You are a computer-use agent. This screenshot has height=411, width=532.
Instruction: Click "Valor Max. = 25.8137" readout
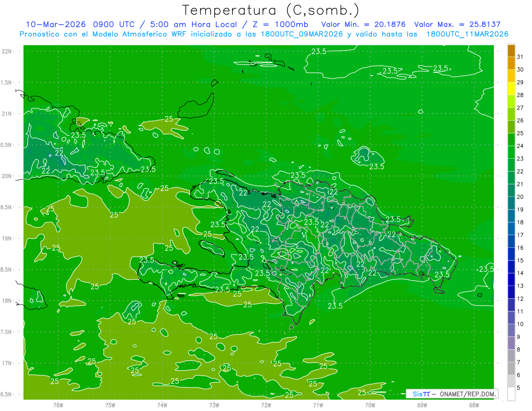pos(457,24)
